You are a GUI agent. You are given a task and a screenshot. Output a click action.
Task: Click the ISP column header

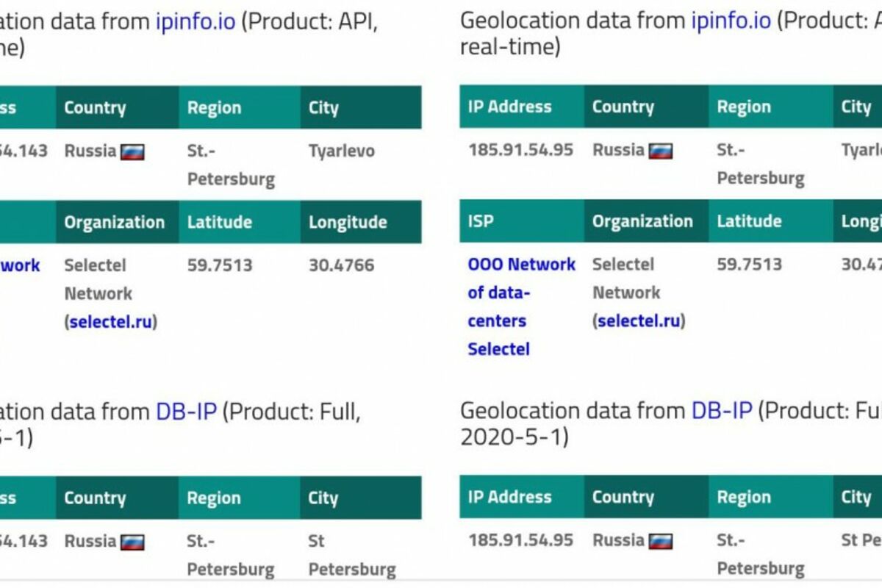(x=481, y=221)
